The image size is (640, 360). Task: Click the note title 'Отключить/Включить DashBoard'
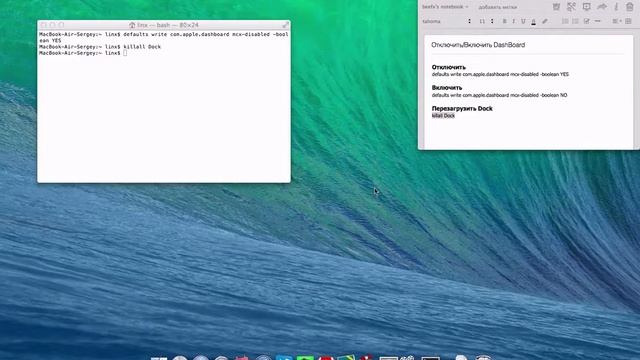coord(478,45)
